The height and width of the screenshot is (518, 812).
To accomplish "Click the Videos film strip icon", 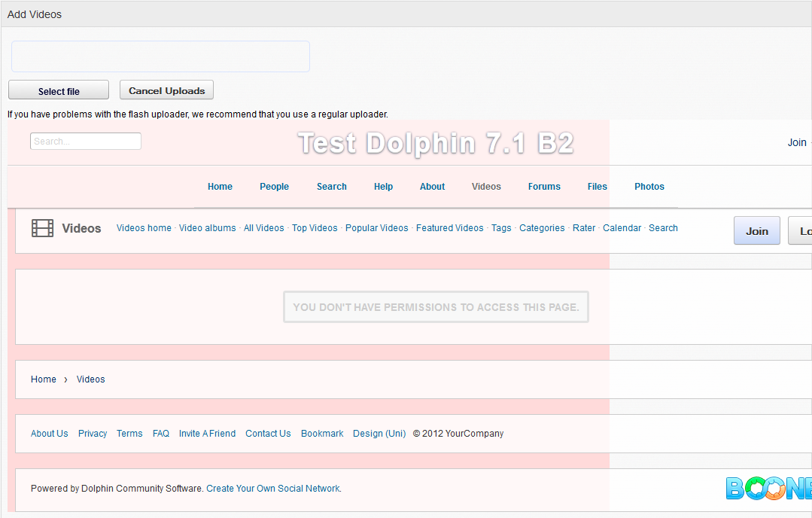I will 42,228.
